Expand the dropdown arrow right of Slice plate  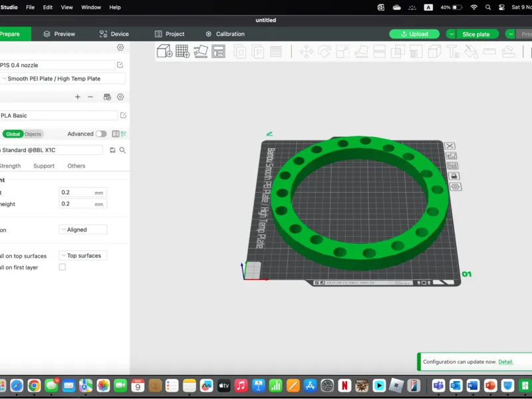click(511, 35)
